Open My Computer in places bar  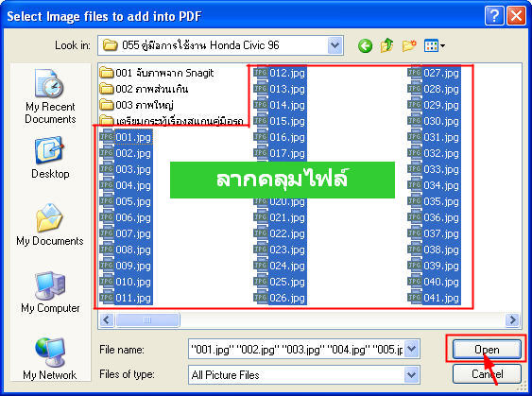pyautogui.click(x=50, y=292)
